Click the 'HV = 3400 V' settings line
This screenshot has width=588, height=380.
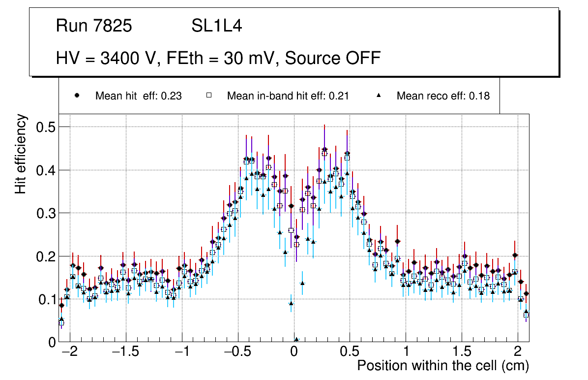click(x=218, y=58)
